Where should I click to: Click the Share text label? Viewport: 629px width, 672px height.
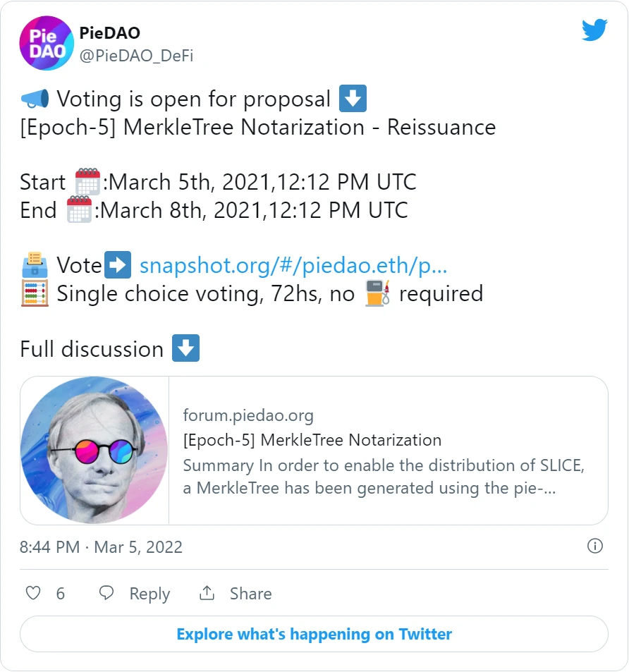click(250, 594)
